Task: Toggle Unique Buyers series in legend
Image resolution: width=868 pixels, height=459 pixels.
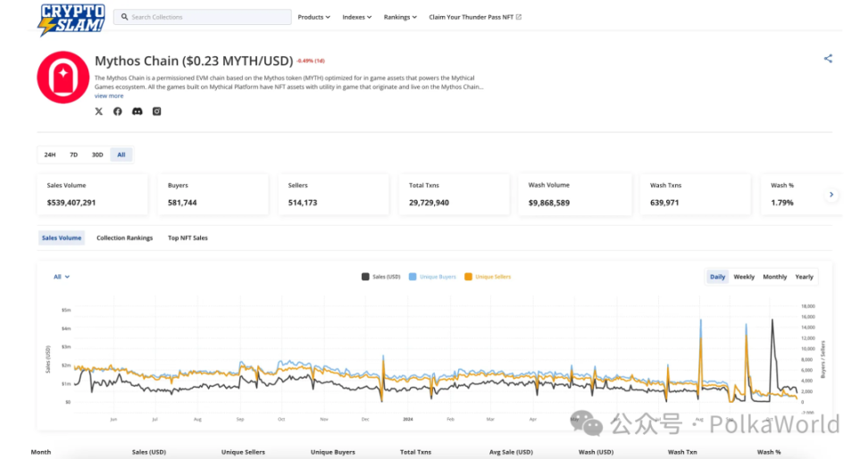Action: tap(432, 277)
